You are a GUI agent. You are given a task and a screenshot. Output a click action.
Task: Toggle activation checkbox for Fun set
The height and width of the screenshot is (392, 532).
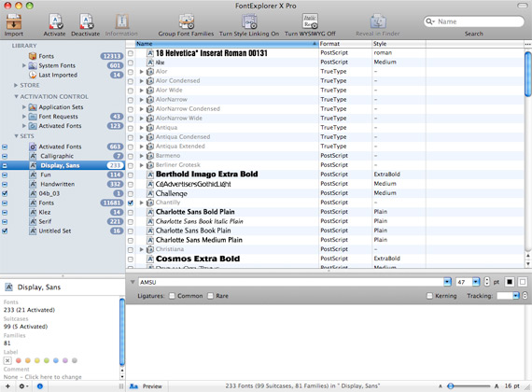[x=5, y=175]
